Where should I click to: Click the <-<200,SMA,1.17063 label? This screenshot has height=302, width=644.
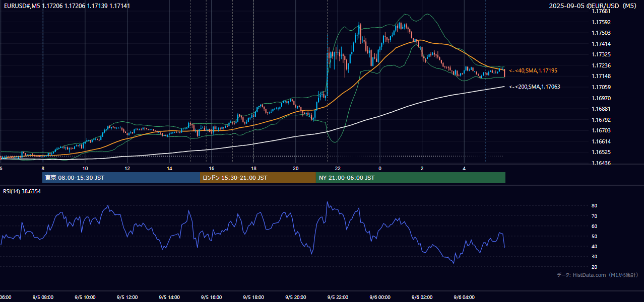point(534,87)
